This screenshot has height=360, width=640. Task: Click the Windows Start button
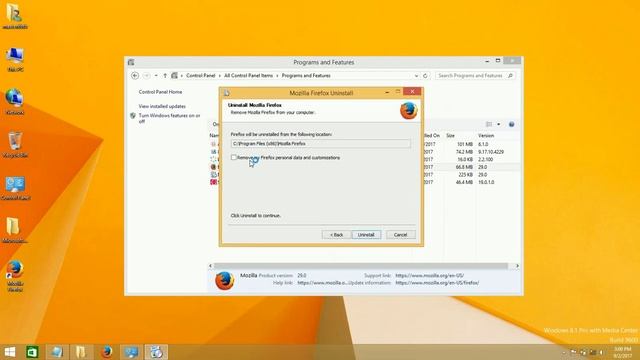[x=10, y=352]
